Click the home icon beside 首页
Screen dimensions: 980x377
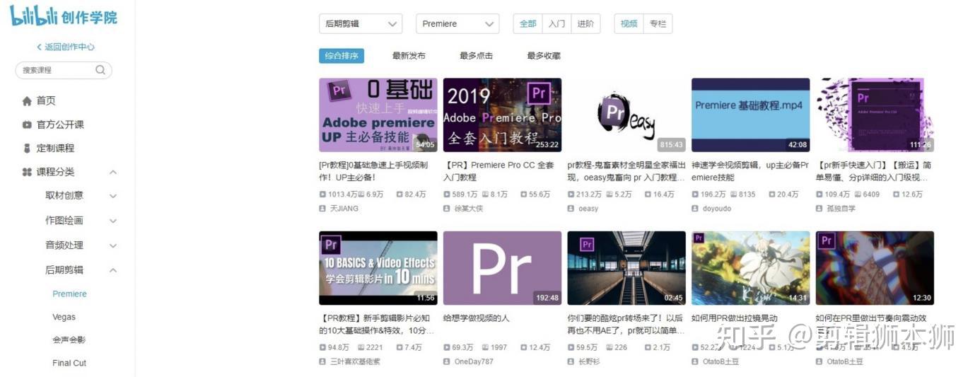pyautogui.click(x=27, y=101)
